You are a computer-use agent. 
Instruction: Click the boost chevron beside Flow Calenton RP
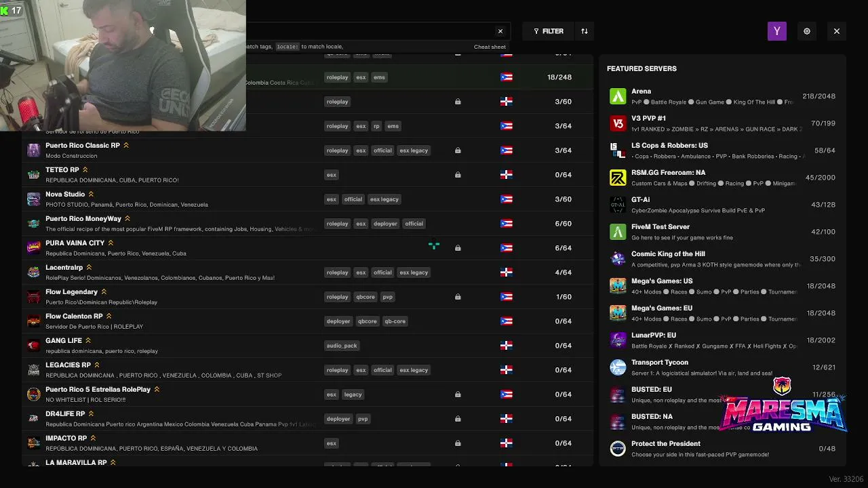(108, 316)
